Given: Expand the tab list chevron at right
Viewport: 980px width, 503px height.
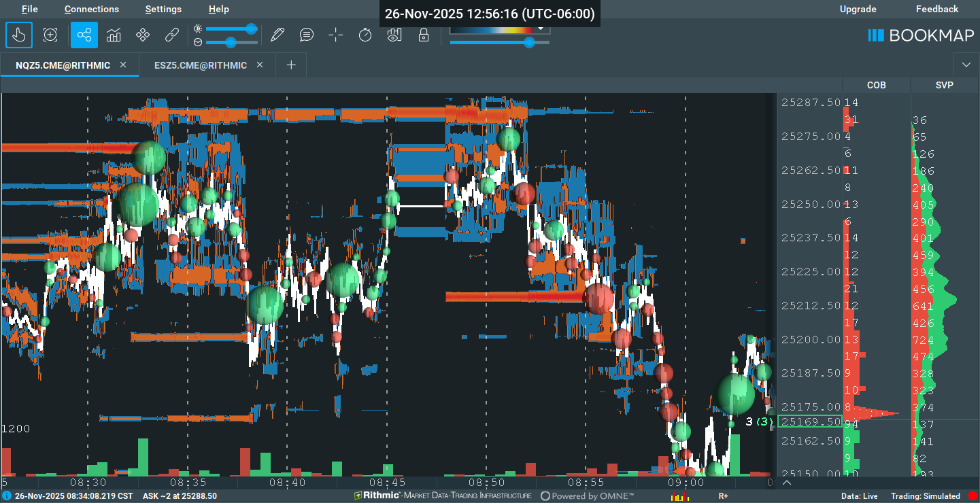Looking at the screenshot, I should [966, 65].
